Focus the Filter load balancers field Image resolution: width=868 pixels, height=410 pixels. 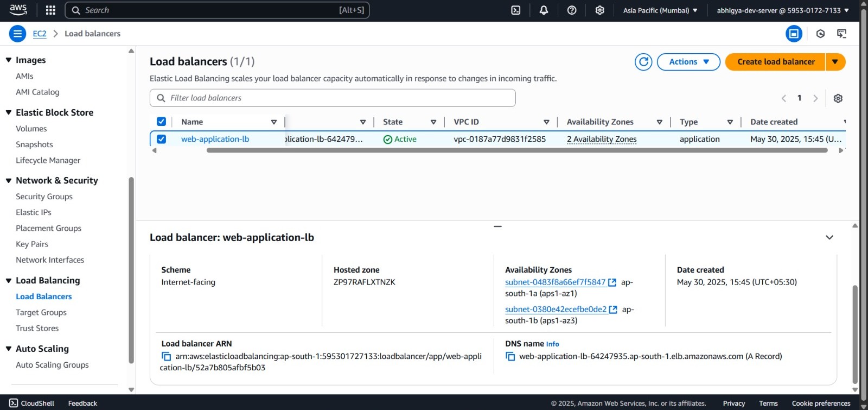point(333,98)
